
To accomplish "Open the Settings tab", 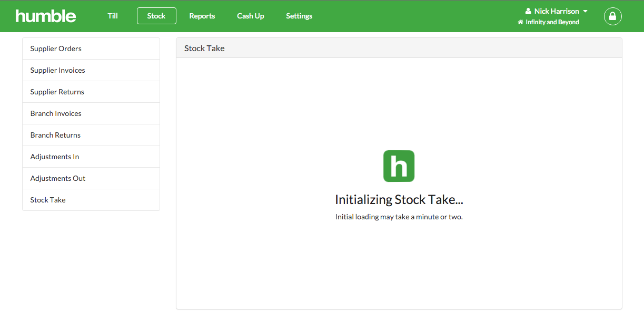I will [x=299, y=16].
